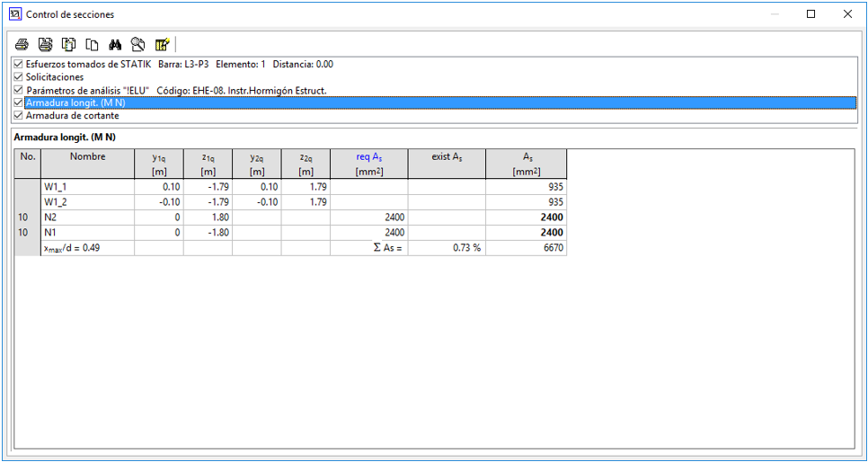Click the second printer icon with pages
Image resolution: width=868 pixels, height=462 pixels.
tap(45, 44)
